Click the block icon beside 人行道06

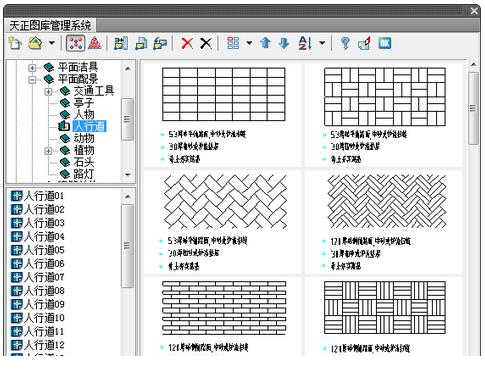[17, 263]
